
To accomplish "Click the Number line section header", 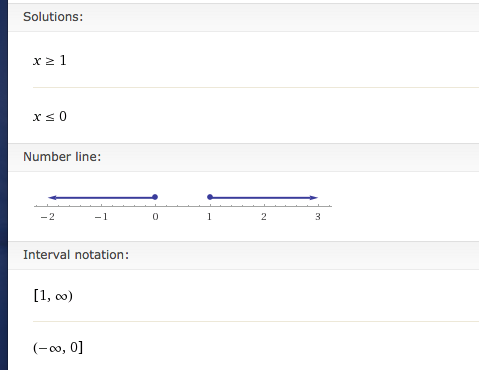I will point(62,157).
